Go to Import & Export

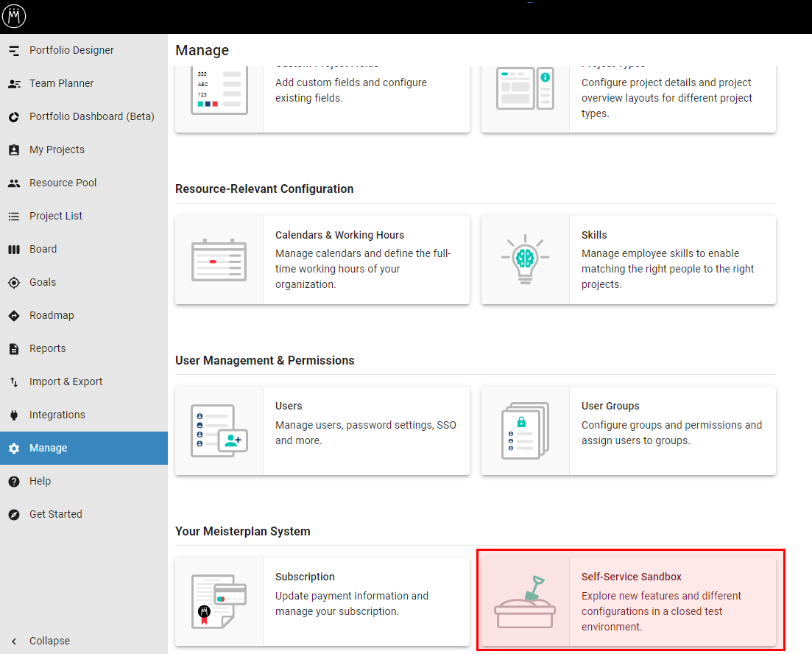(84, 382)
